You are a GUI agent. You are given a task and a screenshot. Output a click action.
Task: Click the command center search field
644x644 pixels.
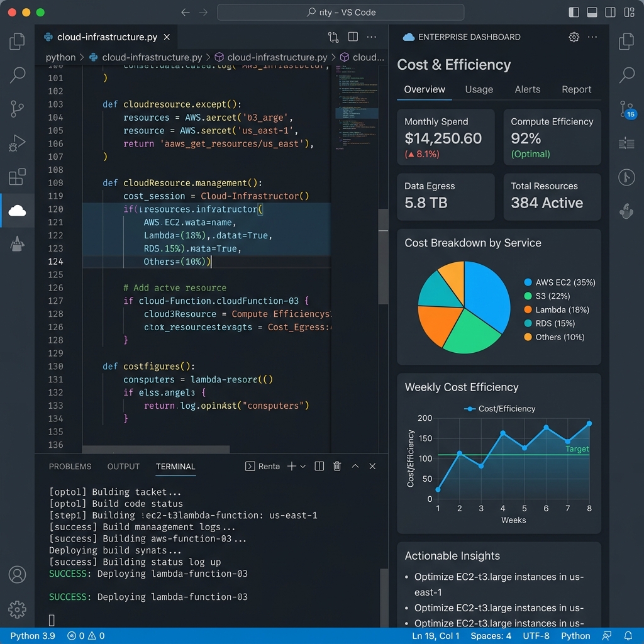(340, 13)
